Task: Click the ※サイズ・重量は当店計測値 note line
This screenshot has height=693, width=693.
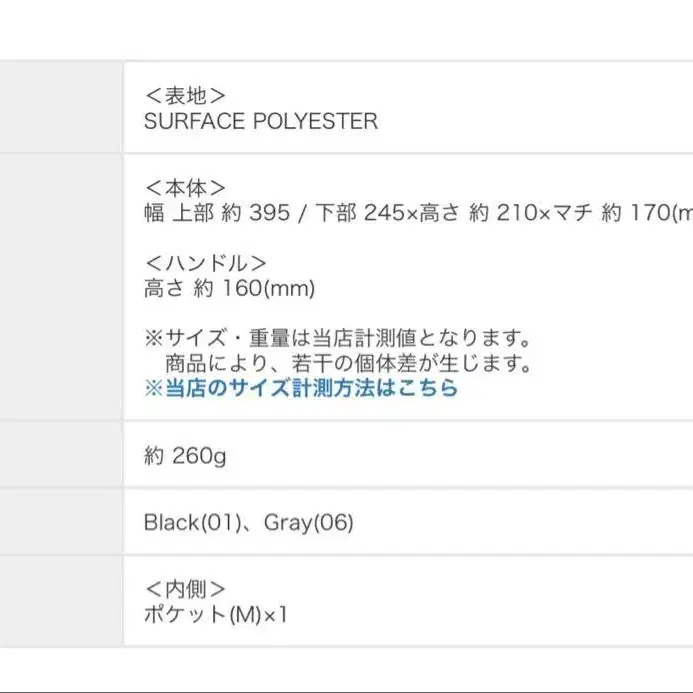Action: 337,338
